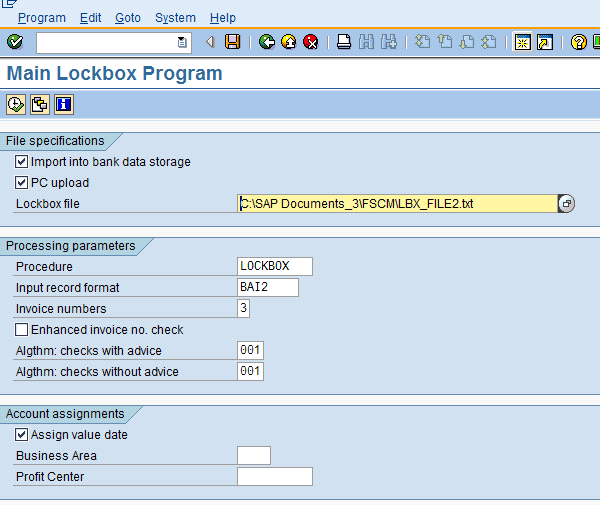600x505 pixels.
Task: Click the Save diskette icon
Action: coord(233,42)
